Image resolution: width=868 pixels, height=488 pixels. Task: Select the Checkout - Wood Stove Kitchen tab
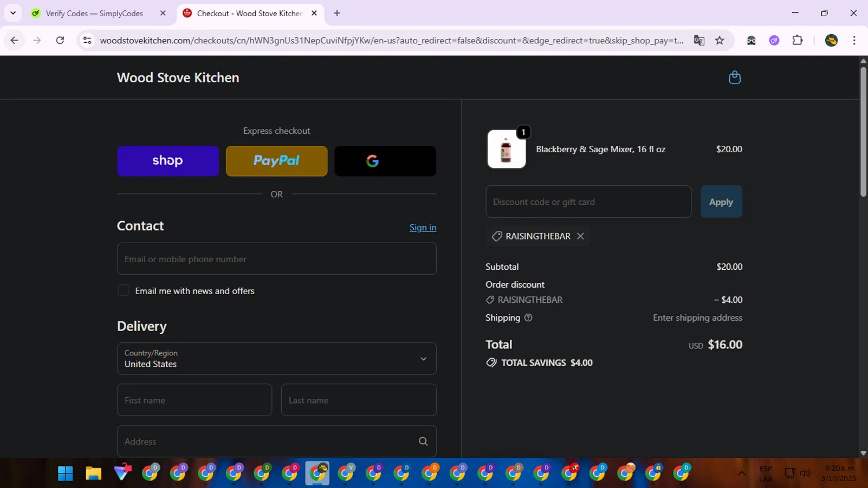tap(251, 13)
